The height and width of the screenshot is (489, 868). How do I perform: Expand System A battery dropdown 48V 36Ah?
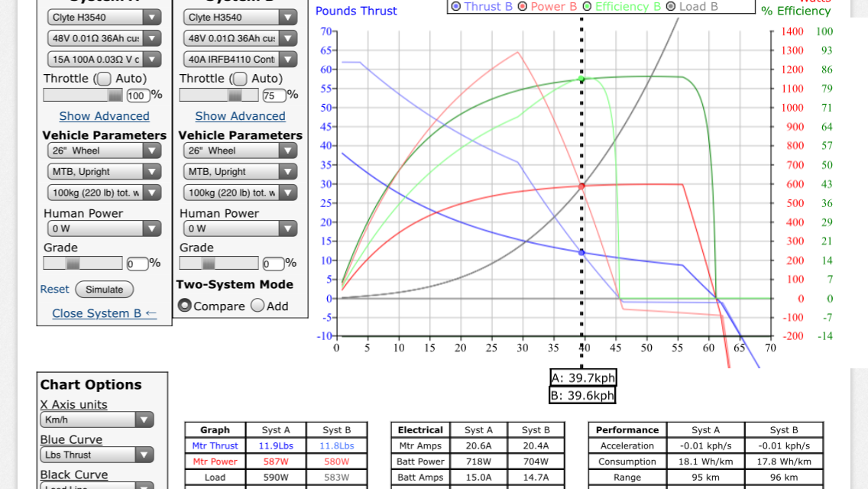click(104, 38)
